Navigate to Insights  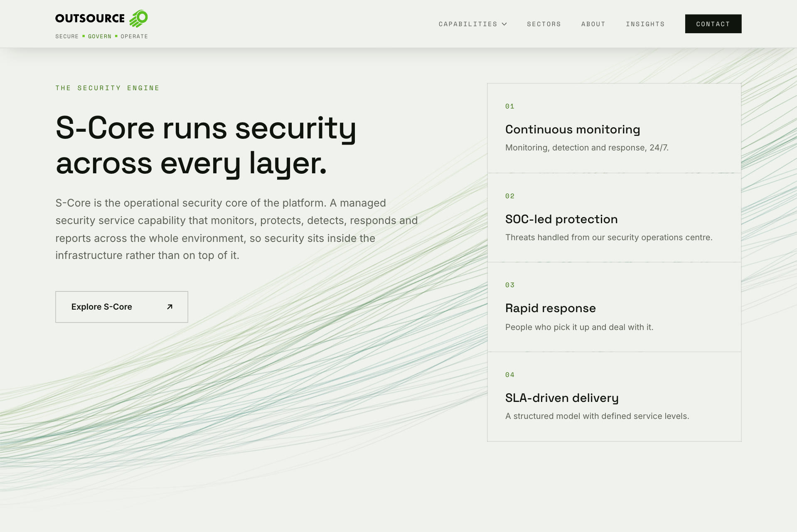[x=645, y=24]
